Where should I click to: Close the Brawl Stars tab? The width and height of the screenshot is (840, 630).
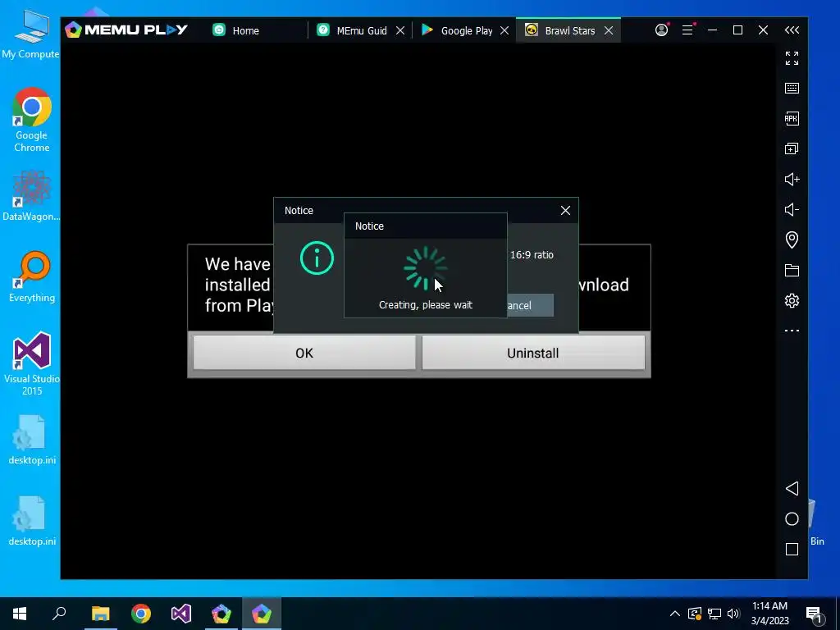(x=609, y=30)
